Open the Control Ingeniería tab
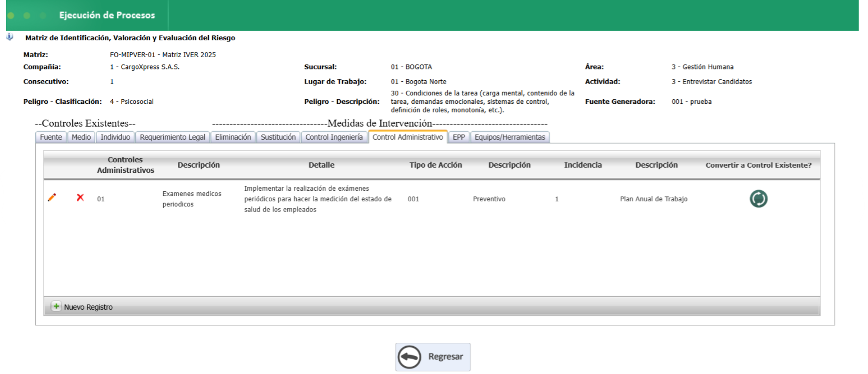This screenshot has height=374, width=868. (334, 137)
